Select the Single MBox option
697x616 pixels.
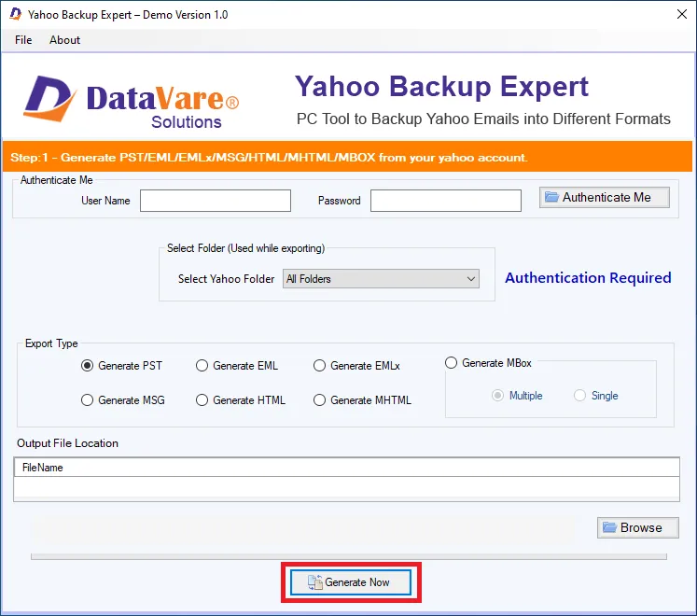pos(579,396)
